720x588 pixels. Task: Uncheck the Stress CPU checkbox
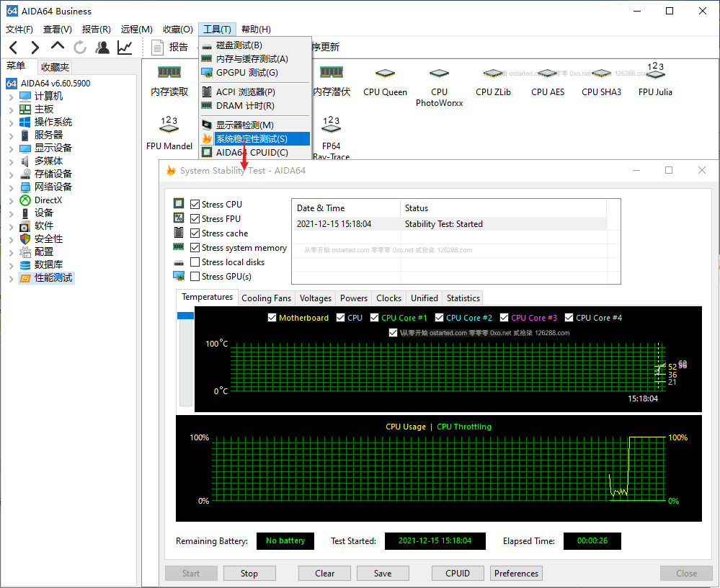point(195,204)
